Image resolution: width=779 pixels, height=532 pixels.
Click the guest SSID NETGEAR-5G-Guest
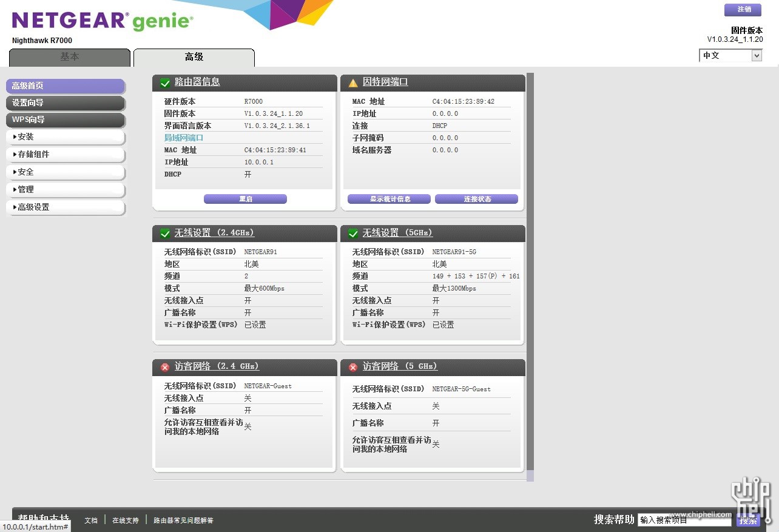click(461, 389)
